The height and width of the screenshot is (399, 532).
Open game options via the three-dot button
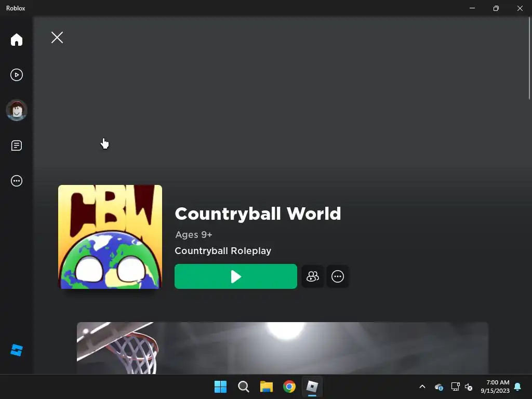click(338, 276)
